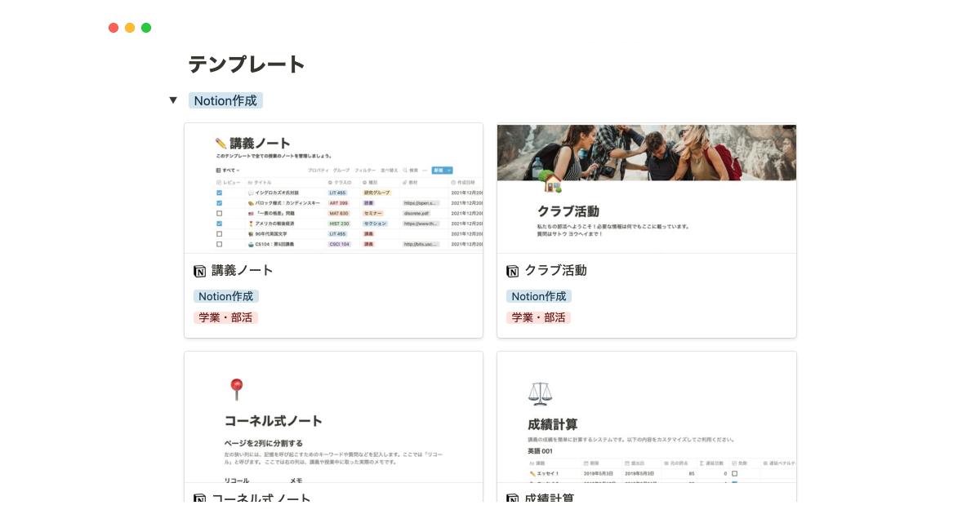Click the ART 399 class tag
Screen dimensions: 980x514
[339, 203]
